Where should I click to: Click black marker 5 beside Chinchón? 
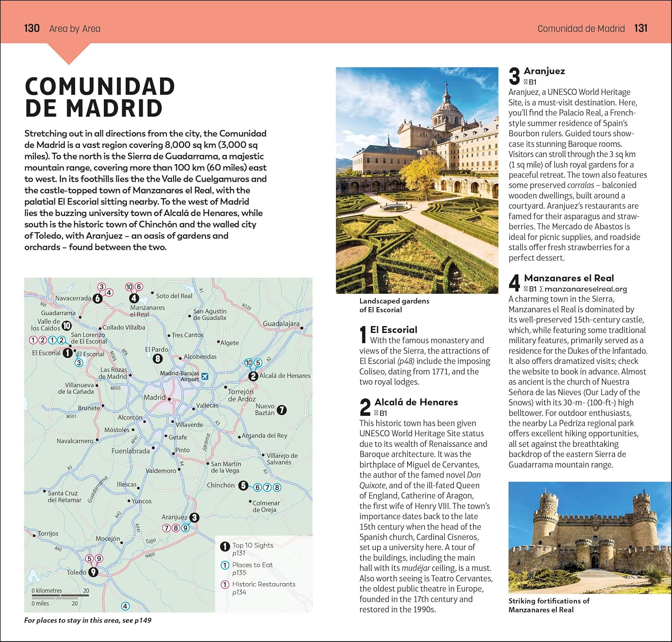(243, 485)
